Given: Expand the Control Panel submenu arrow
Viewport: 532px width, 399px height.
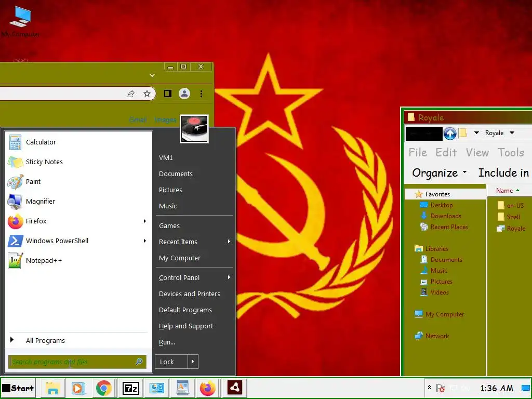Looking at the screenshot, I should pyautogui.click(x=229, y=277).
